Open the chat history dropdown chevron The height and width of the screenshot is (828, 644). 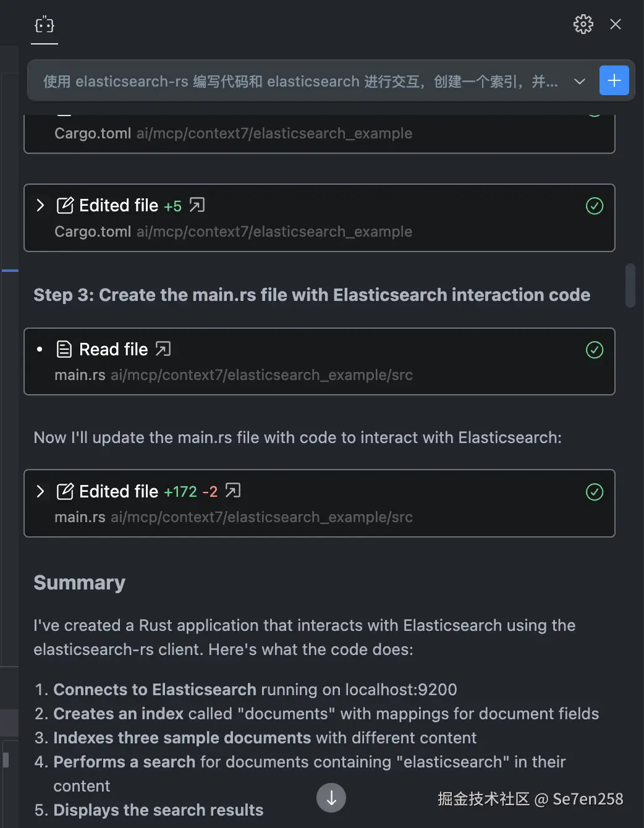[579, 82]
